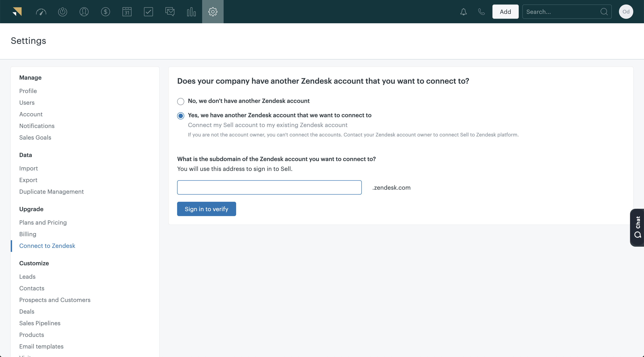The width and height of the screenshot is (644, 357).
Task: Click the 'Add' button in top toolbar
Action: pyautogui.click(x=506, y=11)
